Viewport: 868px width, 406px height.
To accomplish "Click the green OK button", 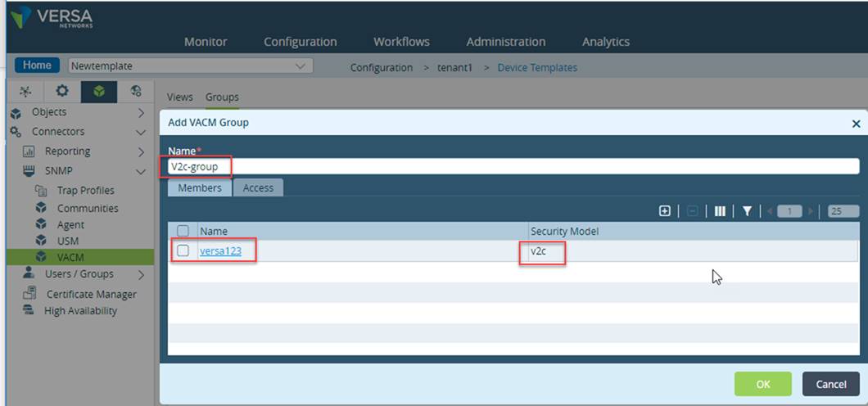I will click(763, 384).
